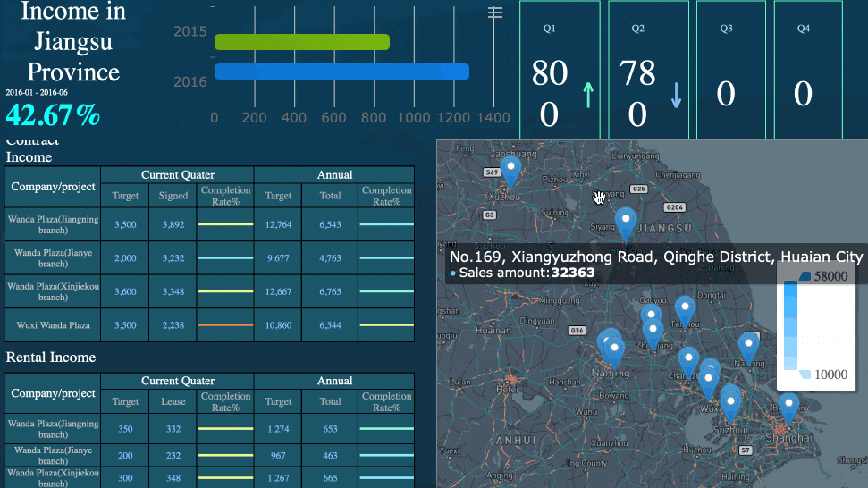Click annual target '12,764'

pos(278,224)
